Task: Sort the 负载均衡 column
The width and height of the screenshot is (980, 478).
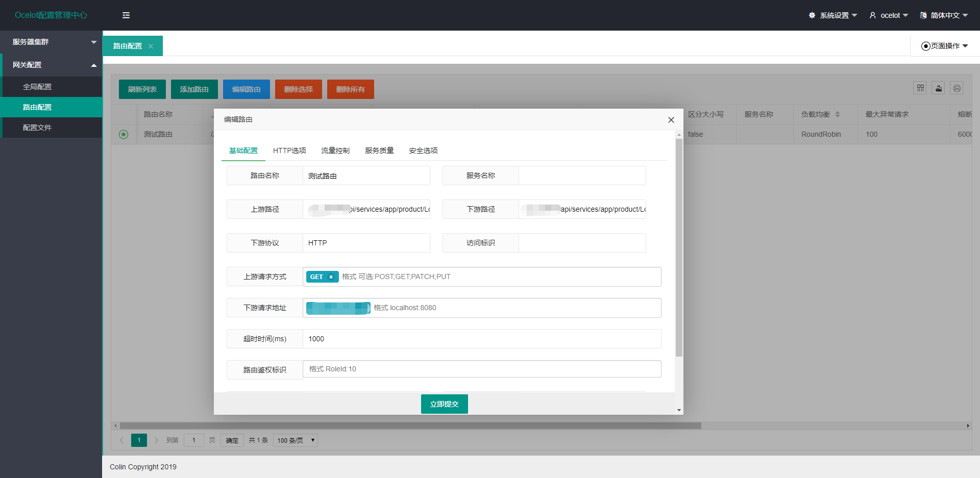Action: 838,114
